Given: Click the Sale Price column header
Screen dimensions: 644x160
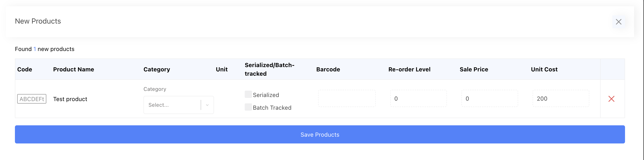Looking at the screenshot, I should click(473, 70).
